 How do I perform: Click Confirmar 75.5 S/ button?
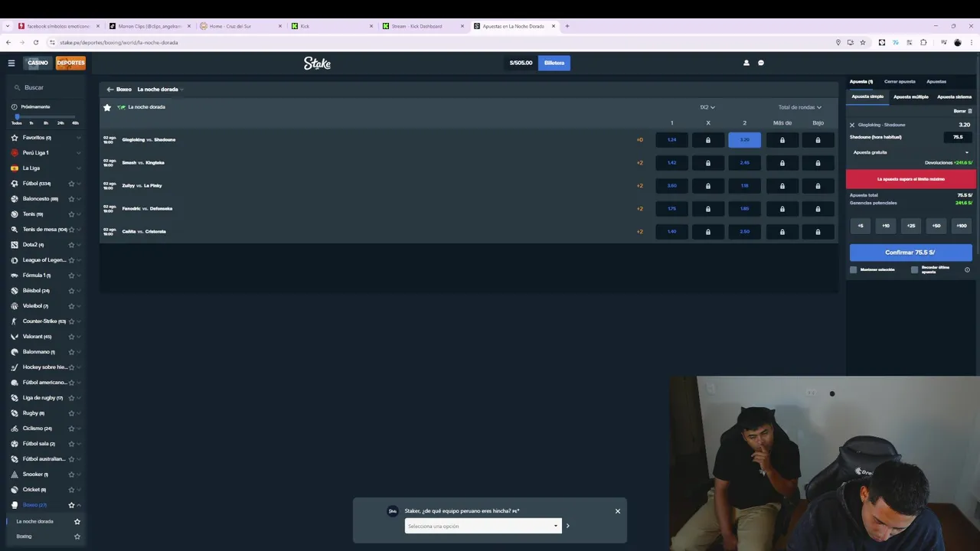[x=911, y=253]
